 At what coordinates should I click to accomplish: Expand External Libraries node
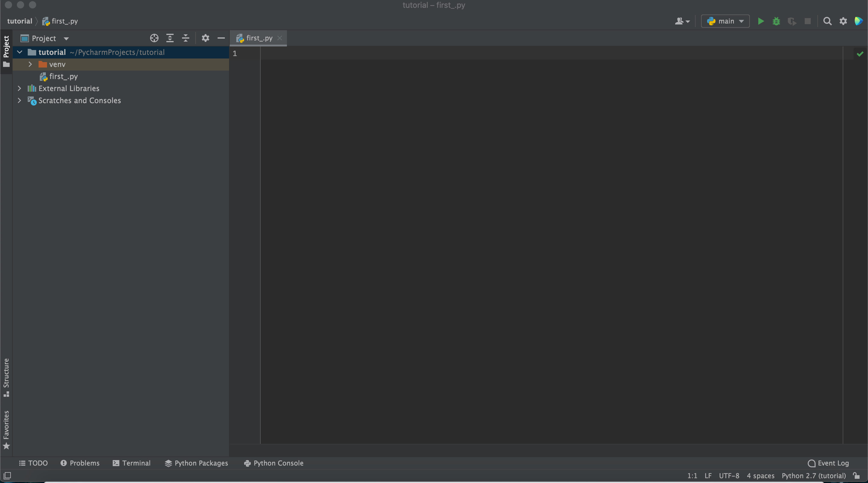click(x=19, y=88)
